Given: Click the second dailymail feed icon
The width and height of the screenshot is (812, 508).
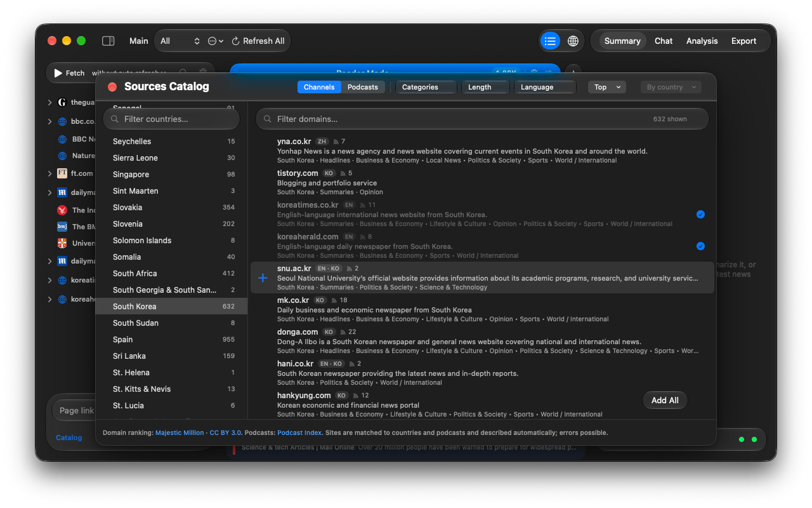Looking at the screenshot, I should pos(62,261).
